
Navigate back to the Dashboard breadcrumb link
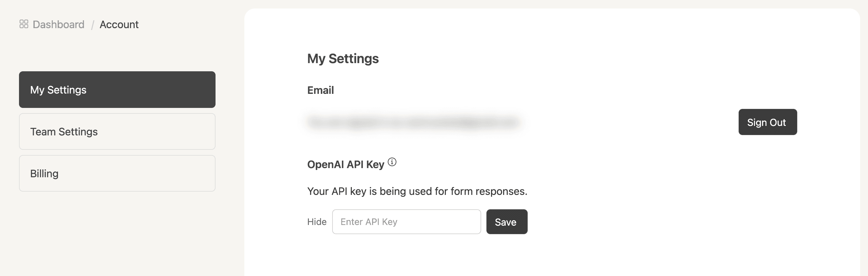(58, 24)
